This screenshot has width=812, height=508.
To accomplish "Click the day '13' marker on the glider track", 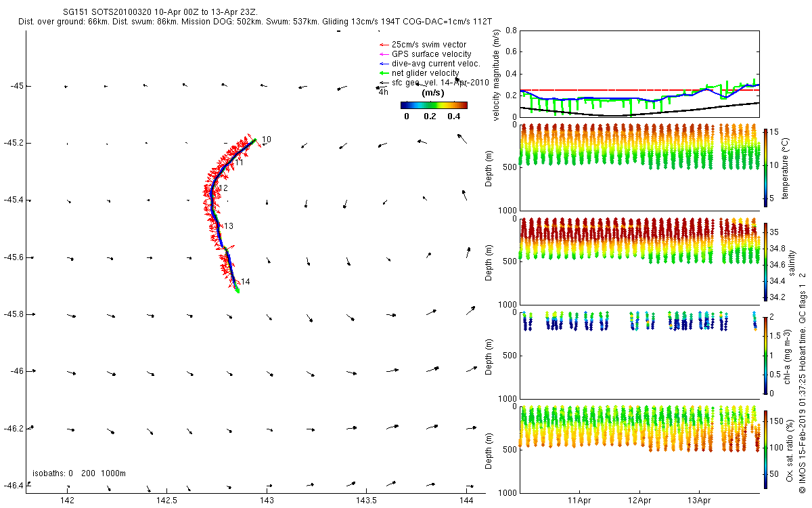I will 229,226.
